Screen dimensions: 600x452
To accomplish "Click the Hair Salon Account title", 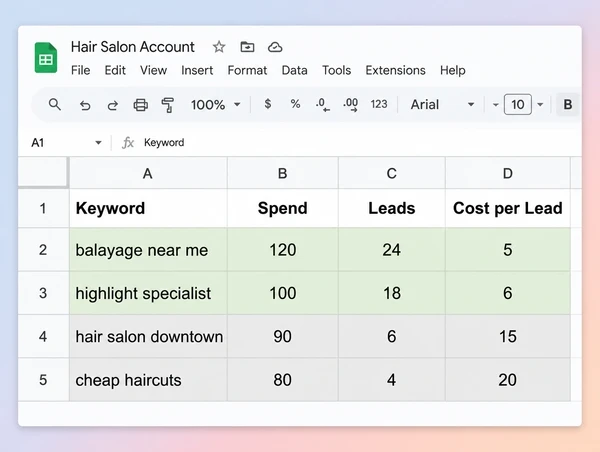I will pos(133,47).
